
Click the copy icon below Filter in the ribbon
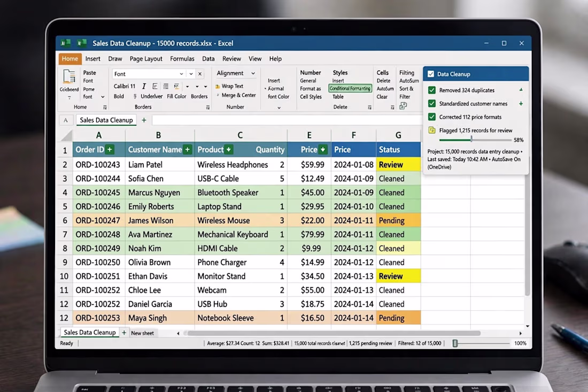click(403, 106)
